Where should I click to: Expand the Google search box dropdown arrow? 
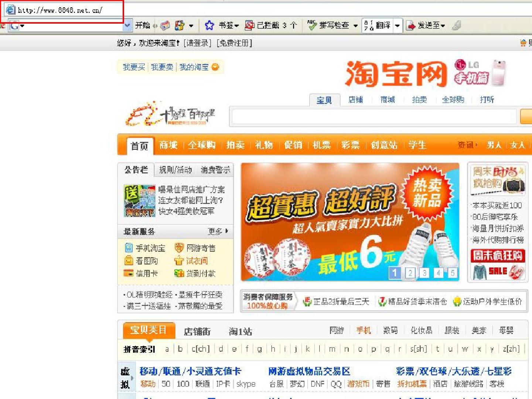[x=127, y=25]
